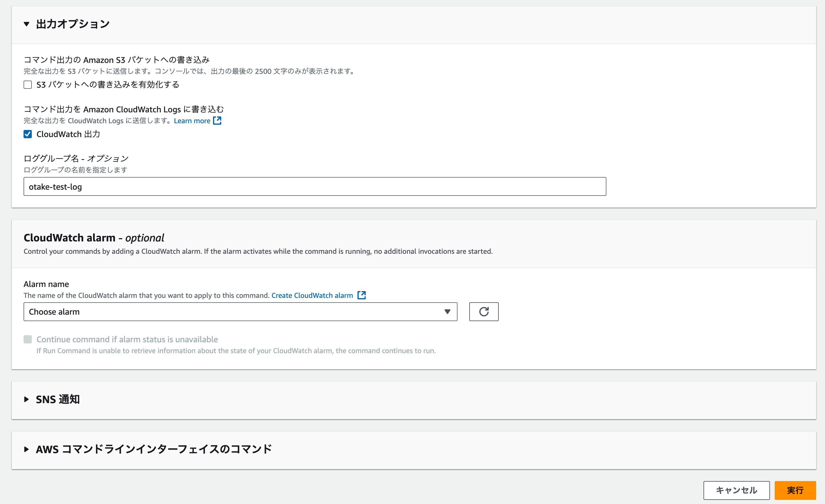Expand the SNS 通知 section

click(x=26, y=399)
